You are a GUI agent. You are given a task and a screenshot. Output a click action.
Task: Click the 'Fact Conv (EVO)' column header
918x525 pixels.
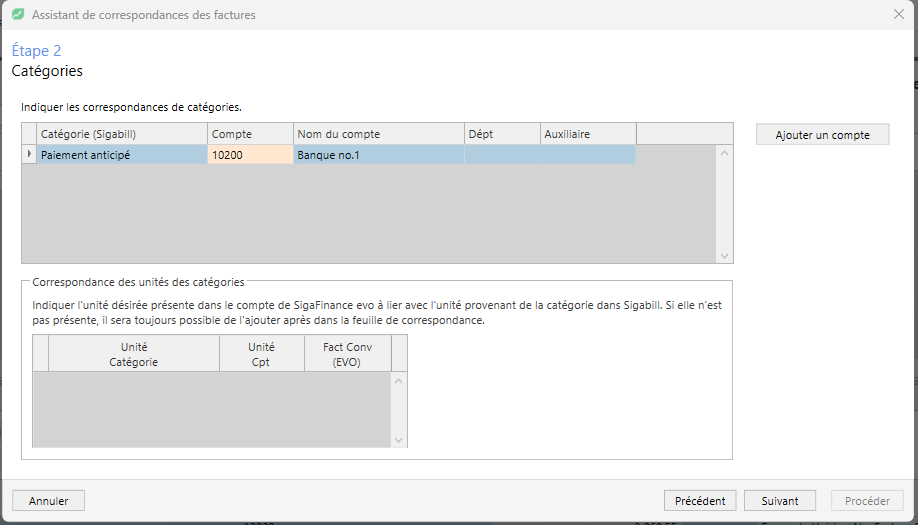pos(347,354)
